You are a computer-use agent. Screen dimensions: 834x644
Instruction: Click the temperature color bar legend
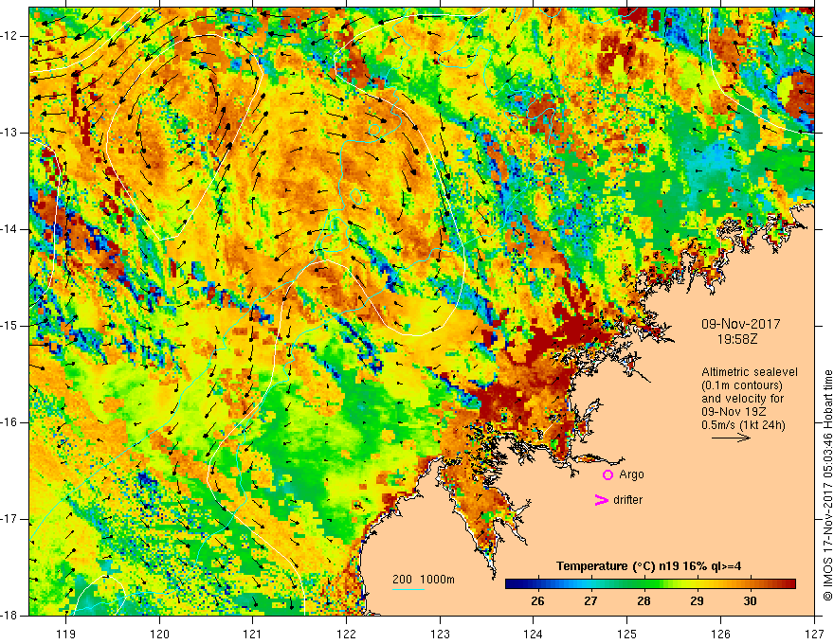[650, 583]
